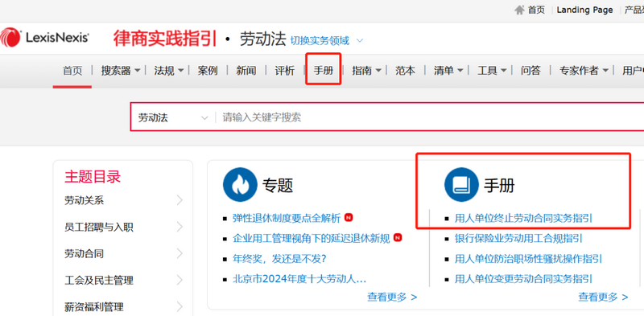
Task: Expand 员工招聘与入职 in 主题目录
Action: [x=123, y=227]
